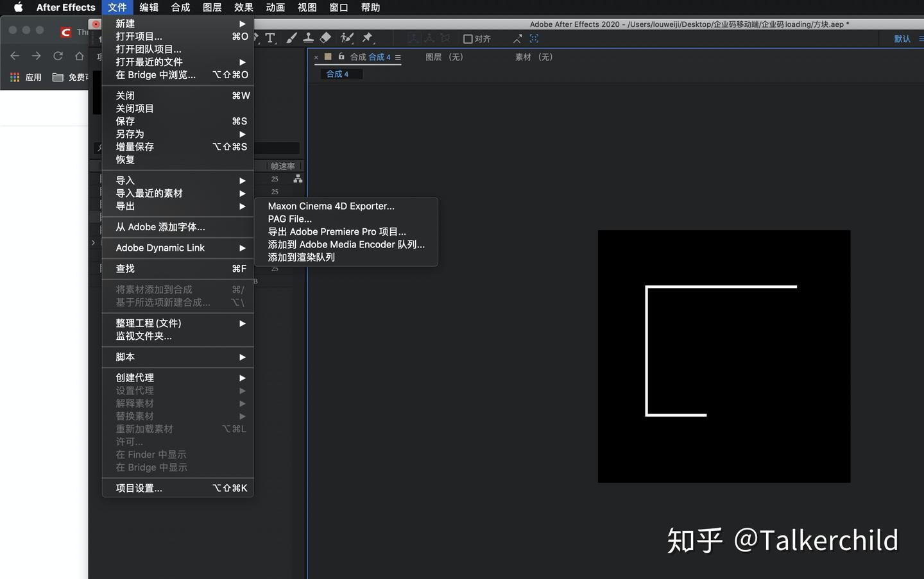The image size is (924, 579).
Task: Select the Type (T) text tool
Action: [x=270, y=38]
